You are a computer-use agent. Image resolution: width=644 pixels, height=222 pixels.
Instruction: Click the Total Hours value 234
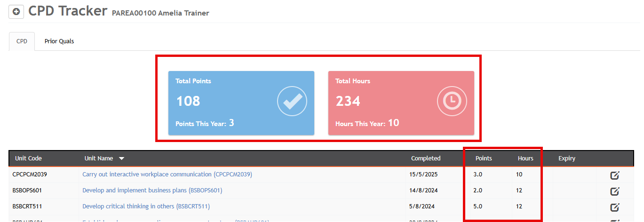[348, 101]
